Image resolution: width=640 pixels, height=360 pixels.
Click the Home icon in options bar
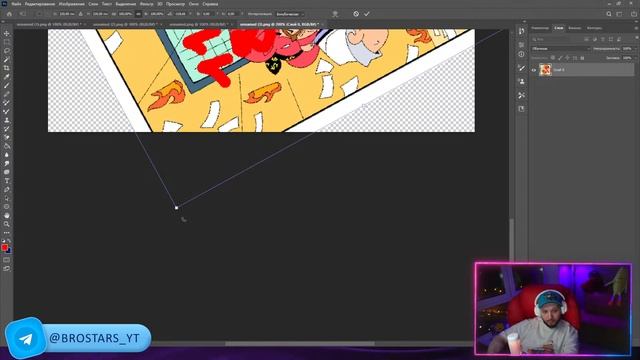(x=9, y=14)
